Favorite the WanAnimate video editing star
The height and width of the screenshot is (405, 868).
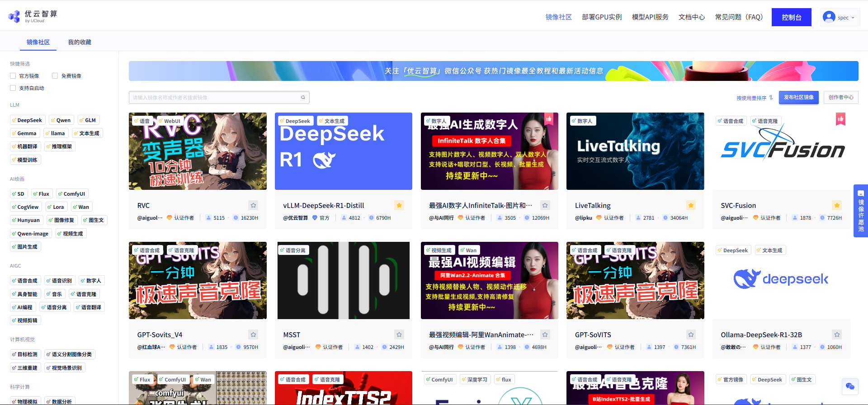click(545, 334)
